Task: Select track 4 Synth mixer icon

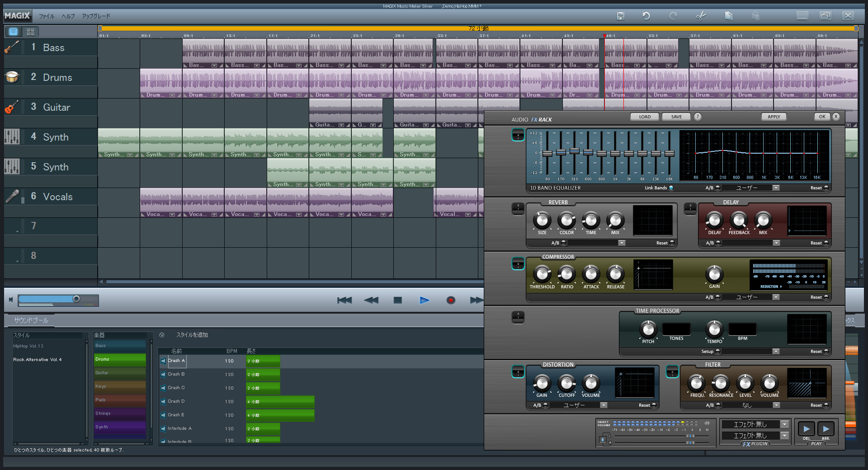Action: click(12, 136)
